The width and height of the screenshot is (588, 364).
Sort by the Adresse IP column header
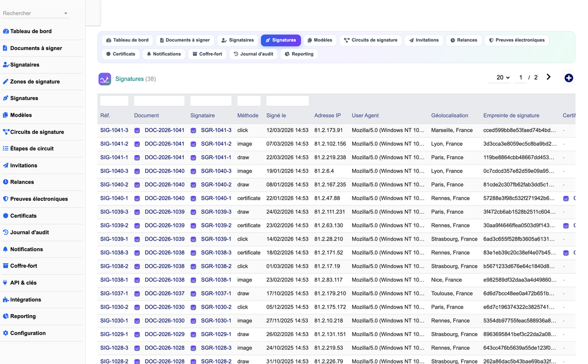(327, 116)
